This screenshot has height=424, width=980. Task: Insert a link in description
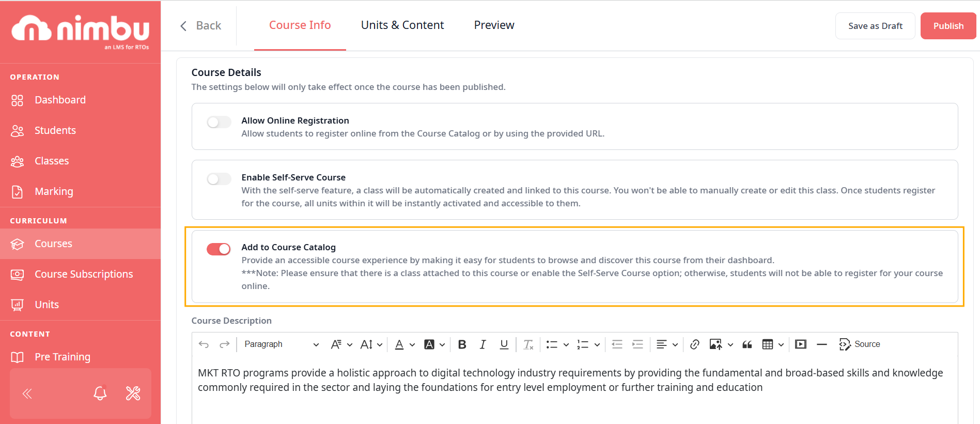pyautogui.click(x=695, y=344)
